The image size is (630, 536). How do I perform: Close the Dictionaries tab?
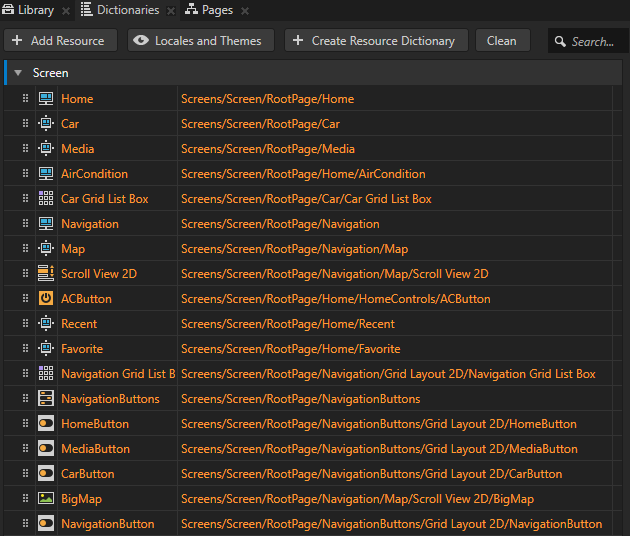[x=170, y=11]
